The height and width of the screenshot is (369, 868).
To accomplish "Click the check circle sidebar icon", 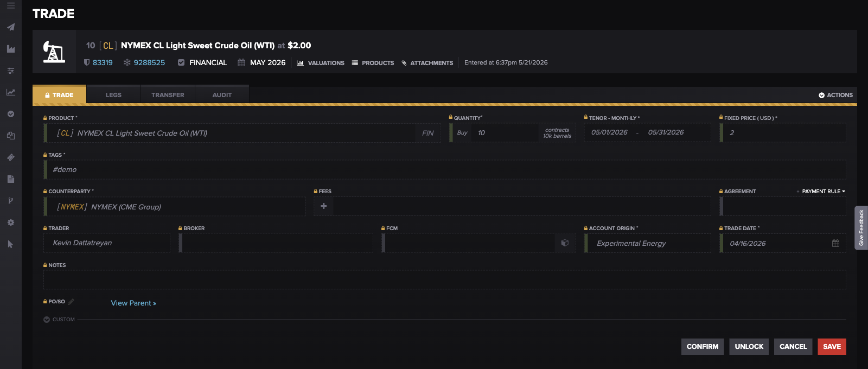I will point(10,114).
